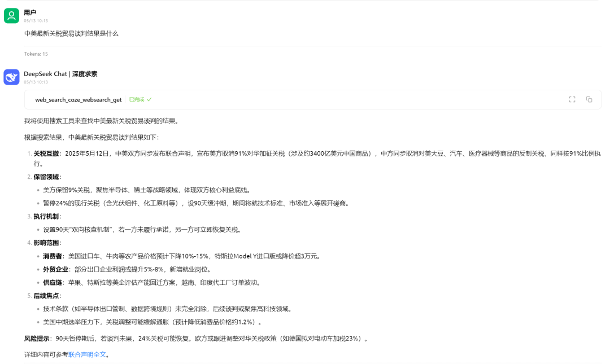Click the 设置90天“双向核查机制” bullet line
Viewport: 610px width, 364px height.
(143, 230)
